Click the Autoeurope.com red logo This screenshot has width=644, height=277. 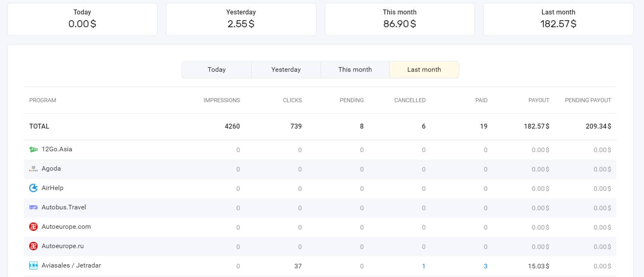click(x=33, y=227)
